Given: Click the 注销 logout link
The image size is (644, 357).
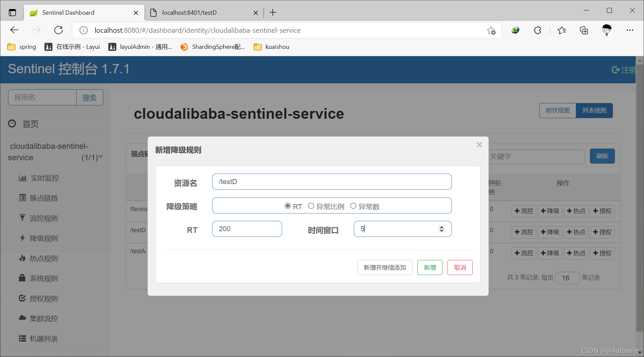Looking at the screenshot, I should [624, 70].
